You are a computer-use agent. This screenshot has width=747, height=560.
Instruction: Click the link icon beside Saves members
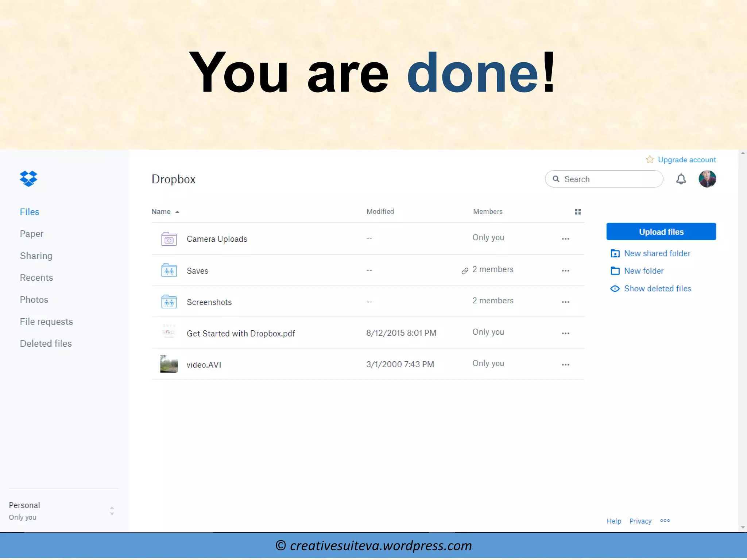pyautogui.click(x=465, y=271)
